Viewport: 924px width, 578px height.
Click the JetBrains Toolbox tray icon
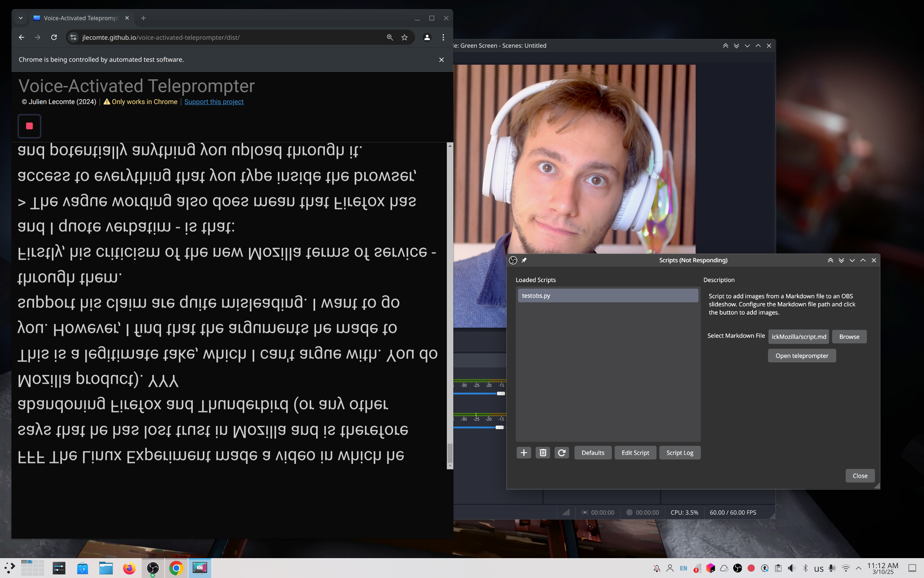[x=711, y=568]
